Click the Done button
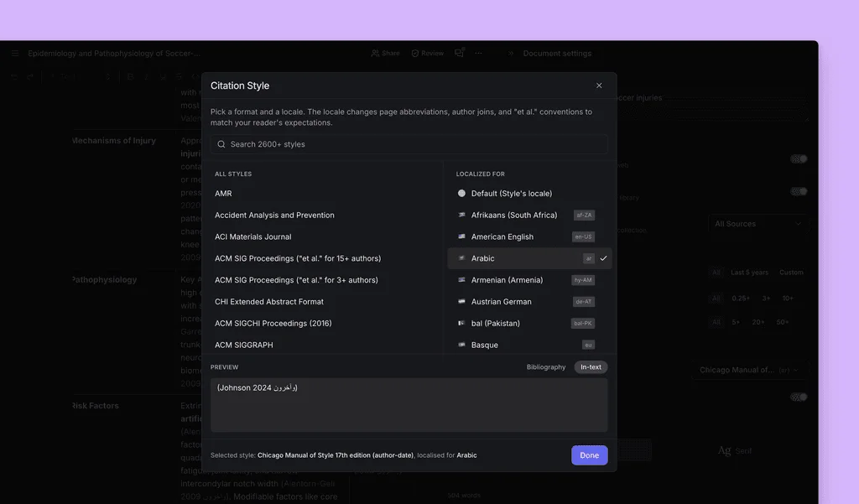 [590, 455]
